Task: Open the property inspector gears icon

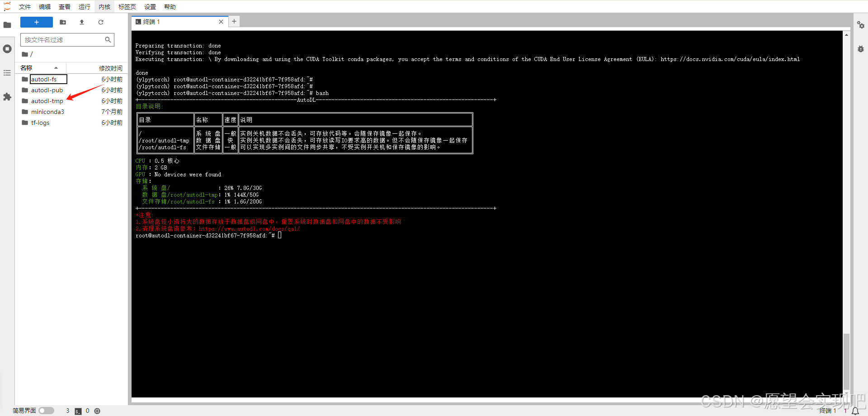Action: pyautogui.click(x=861, y=25)
